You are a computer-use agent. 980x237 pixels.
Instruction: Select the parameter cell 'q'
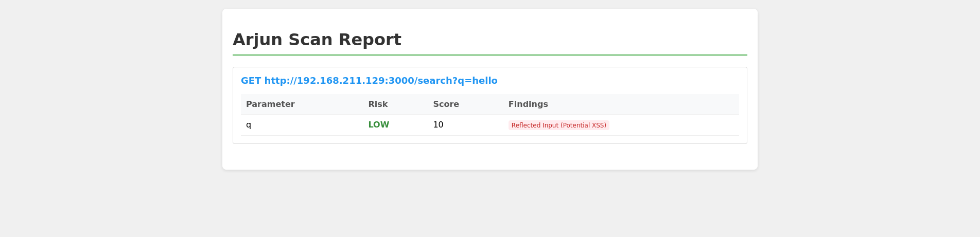(249, 125)
